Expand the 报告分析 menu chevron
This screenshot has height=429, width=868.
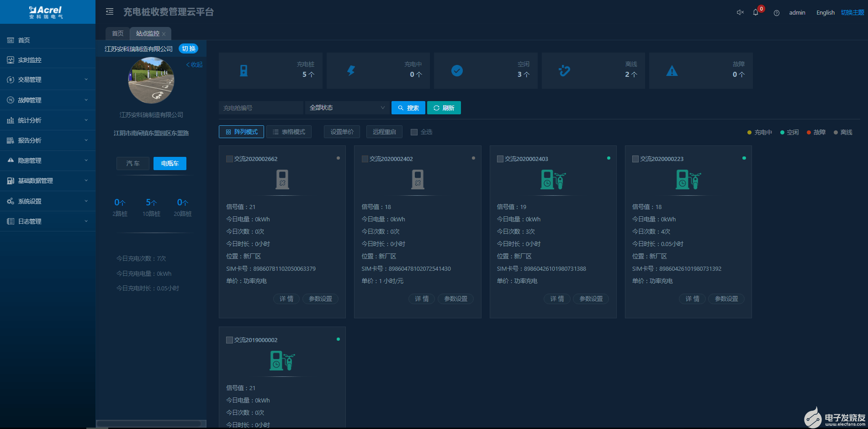pos(86,140)
